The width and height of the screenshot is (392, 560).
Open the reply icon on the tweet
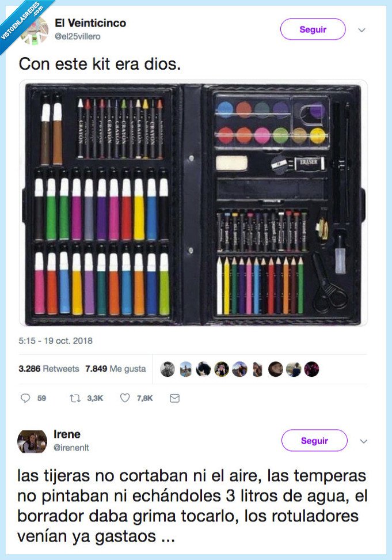click(x=26, y=398)
